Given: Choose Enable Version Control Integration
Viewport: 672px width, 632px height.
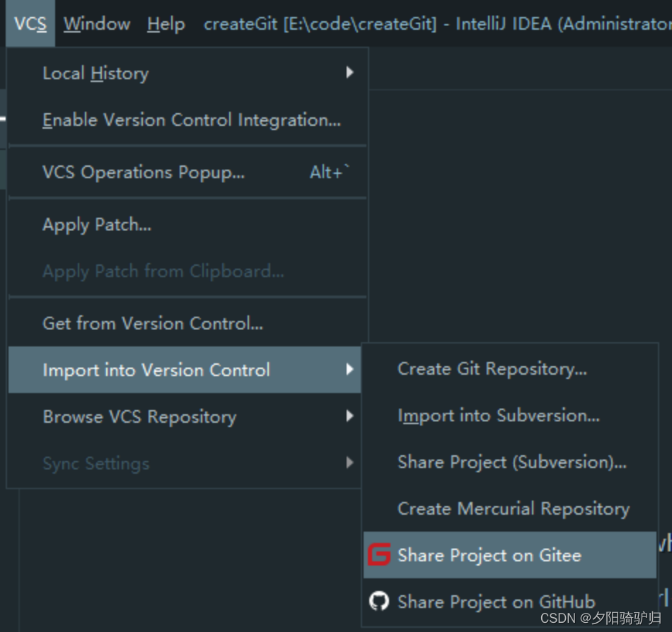Looking at the screenshot, I should pos(187,120).
